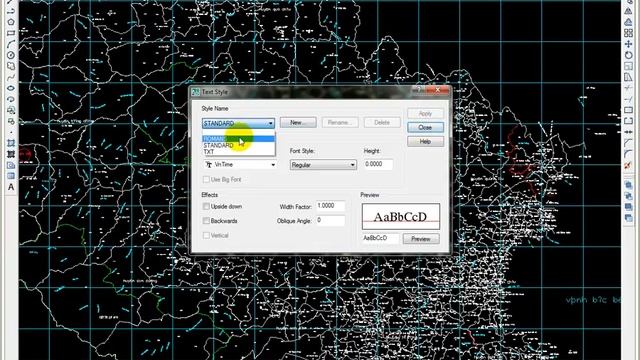This screenshot has height=360, width=640.
Task: Select the Circle draw tool
Action: click(11, 55)
